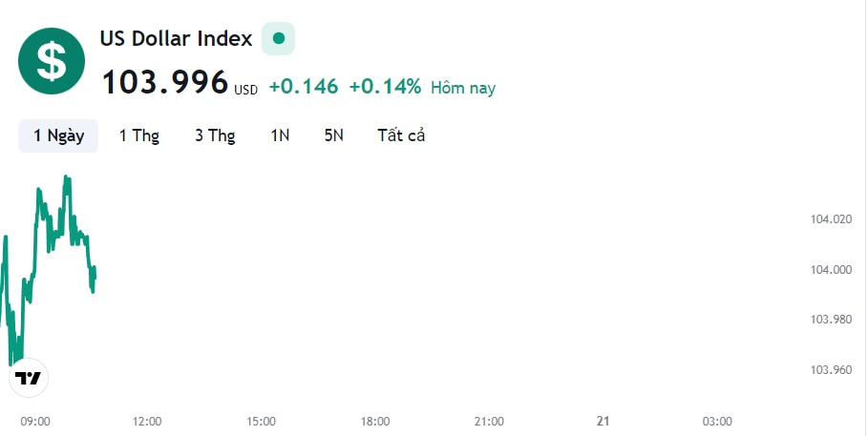Click the green price line peak
Screen dimensions: 868x436
pyautogui.click(x=67, y=178)
